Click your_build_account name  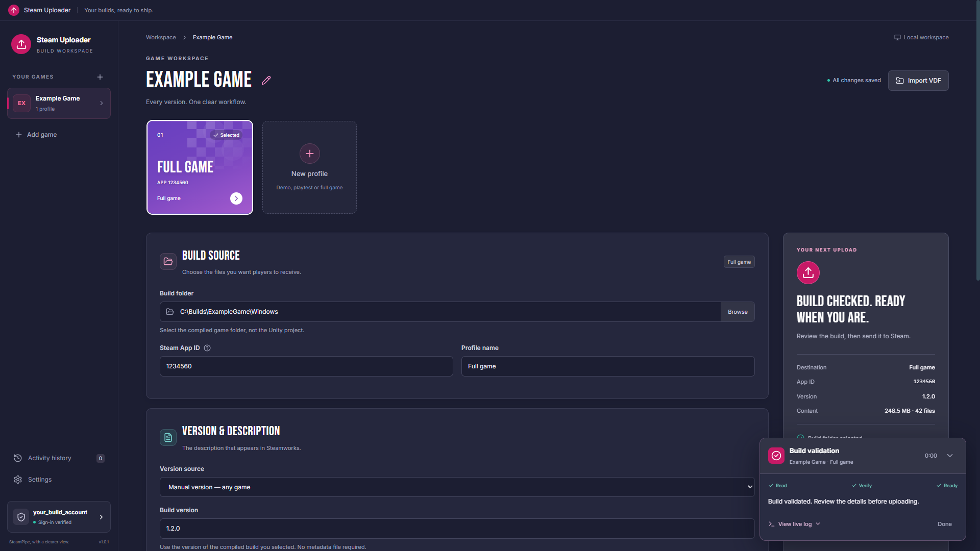(x=60, y=512)
